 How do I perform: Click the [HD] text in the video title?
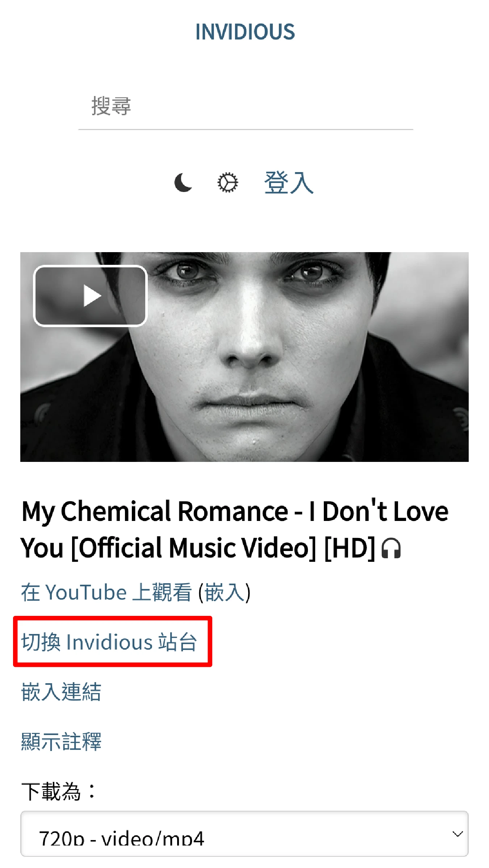click(x=350, y=548)
